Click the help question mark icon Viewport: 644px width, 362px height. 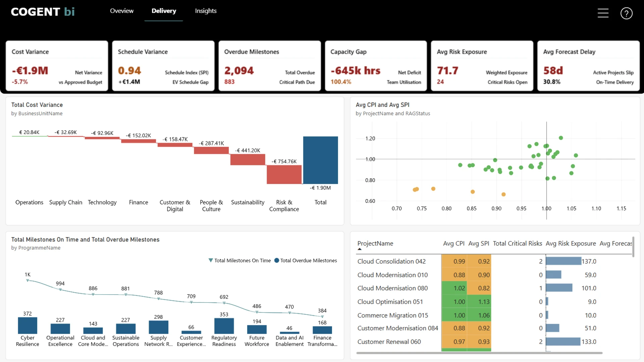(626, 13)
